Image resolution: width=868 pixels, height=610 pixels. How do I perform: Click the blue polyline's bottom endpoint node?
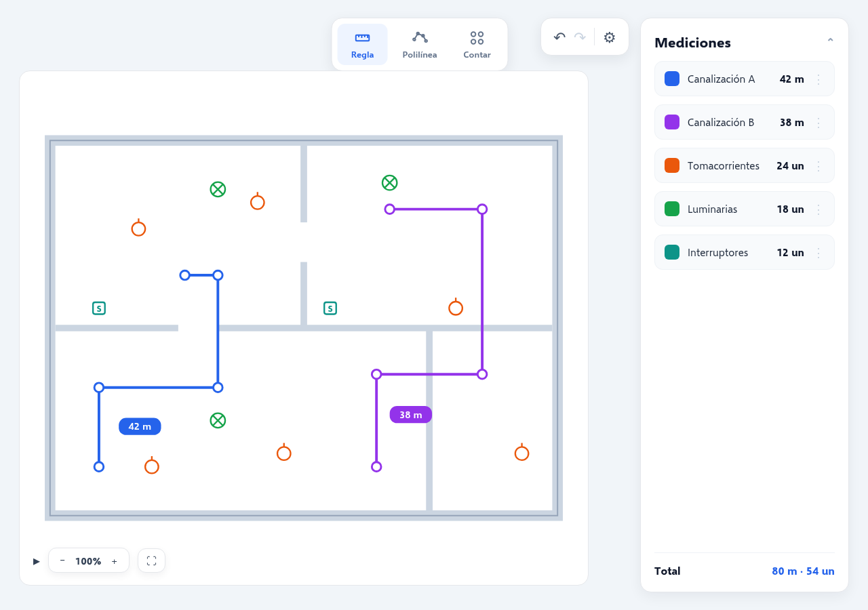point(99,467)
